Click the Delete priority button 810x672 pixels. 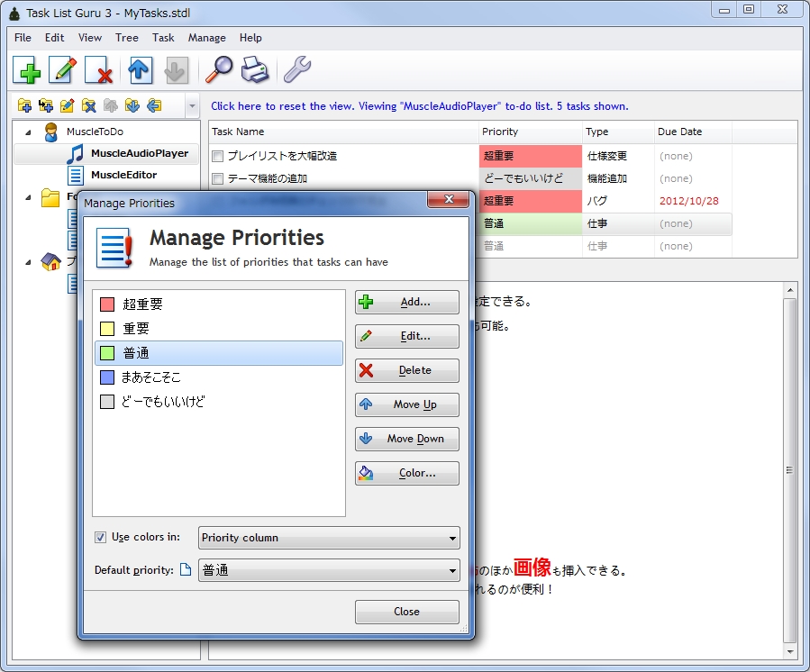(407, 370)
